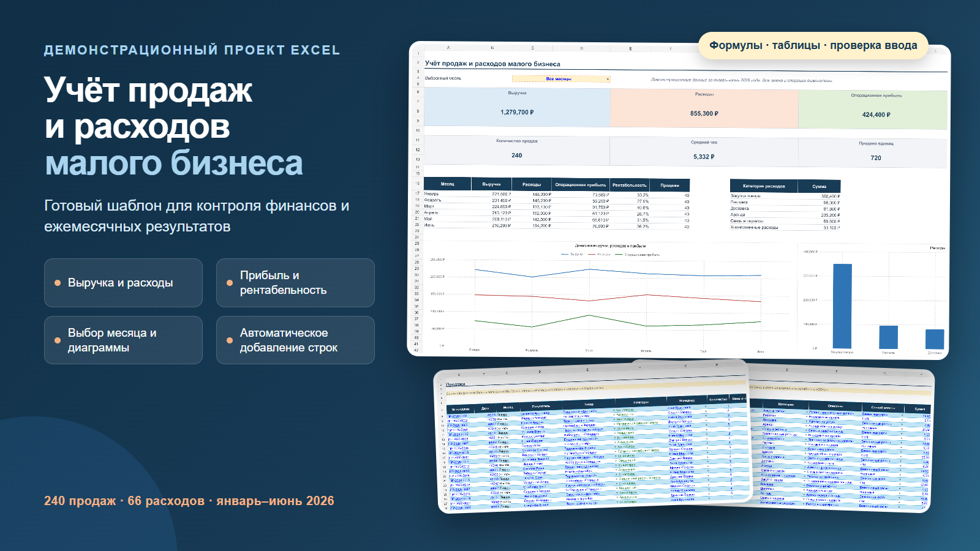Select the 'Доставка' expense category row
This screenshot has width=980, height=551.
click(x=785, y=209)
